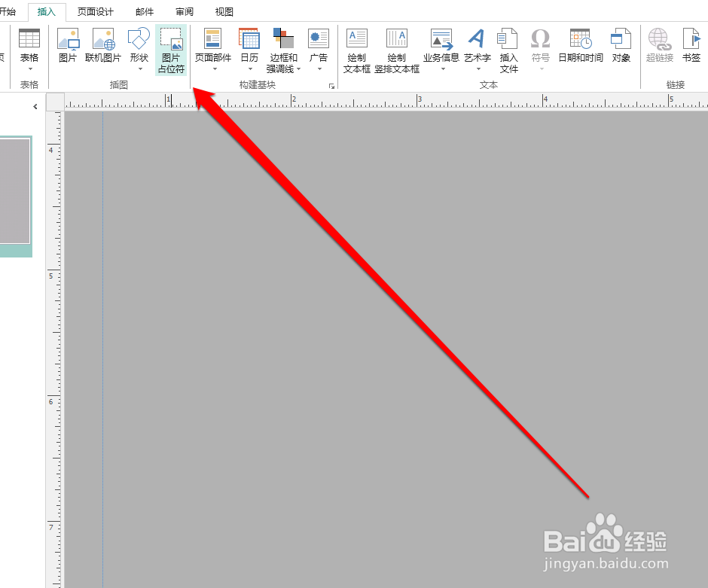
Task: Open 页面部件 page parts gallery
Action: [x=212, y=39]
